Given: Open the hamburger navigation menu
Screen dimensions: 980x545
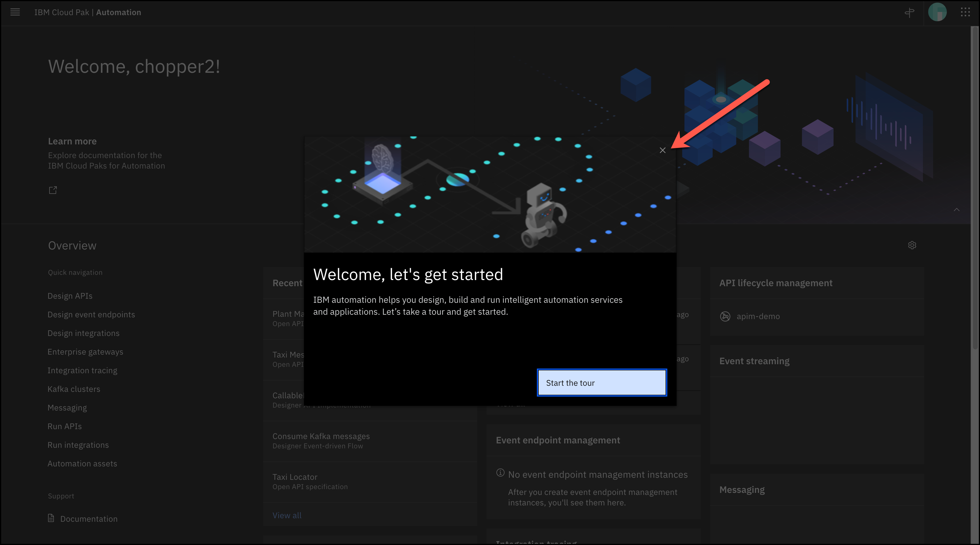Looking at the screenshot, I should pos(15,12).
